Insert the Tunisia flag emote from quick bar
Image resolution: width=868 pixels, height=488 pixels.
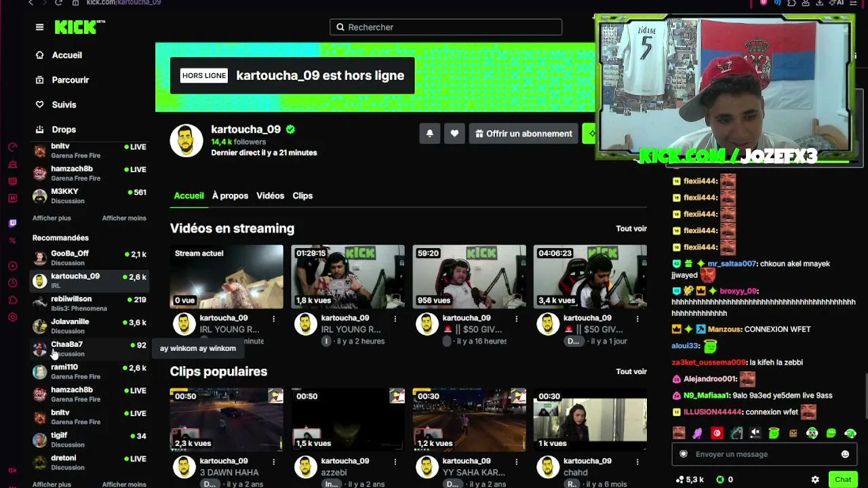click(x=717, y=433)
